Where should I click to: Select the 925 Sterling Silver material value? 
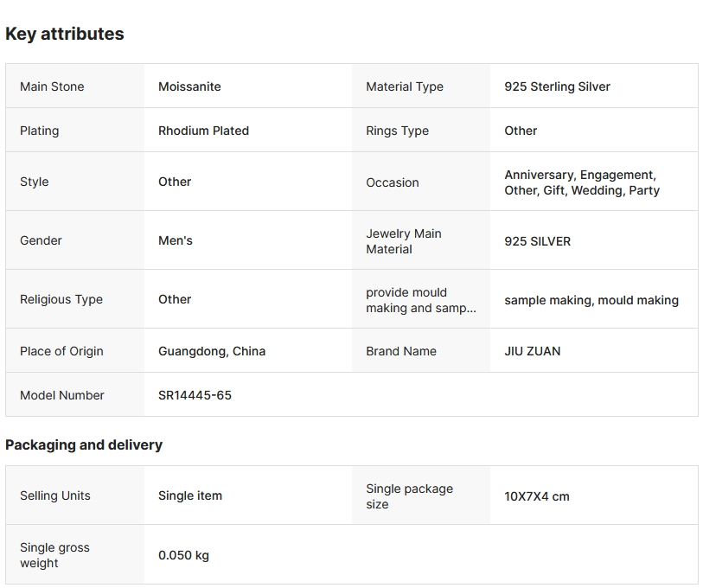pyautogui.click(x=557, y=86)
